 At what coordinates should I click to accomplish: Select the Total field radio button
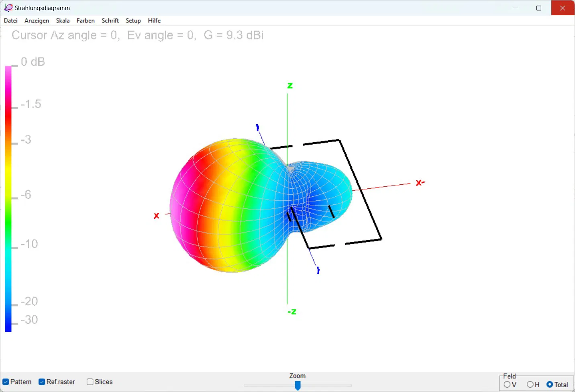[550, 384]
